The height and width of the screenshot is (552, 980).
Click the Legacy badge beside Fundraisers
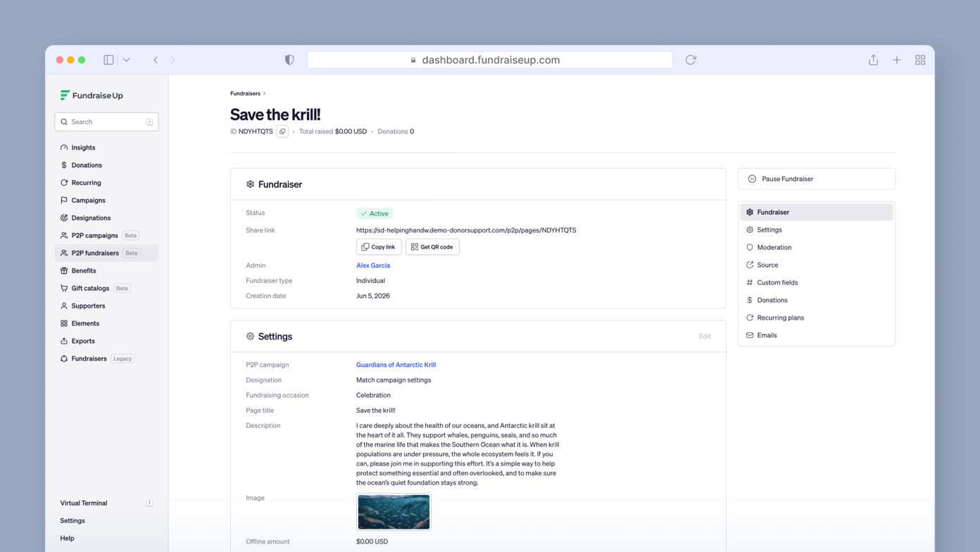[x=122, y=358]
